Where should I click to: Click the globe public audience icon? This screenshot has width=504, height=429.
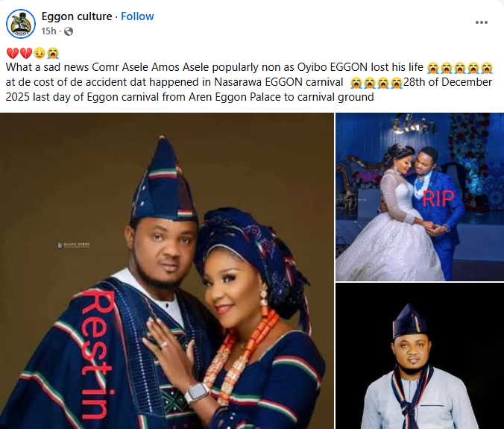tap(69, 31)
